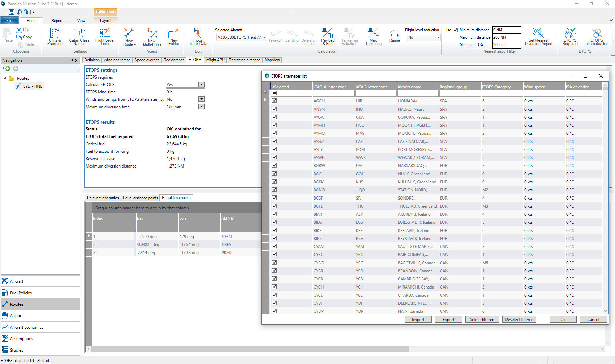Toggle the select-all checkbox in IsSelected column

point(274,92)
